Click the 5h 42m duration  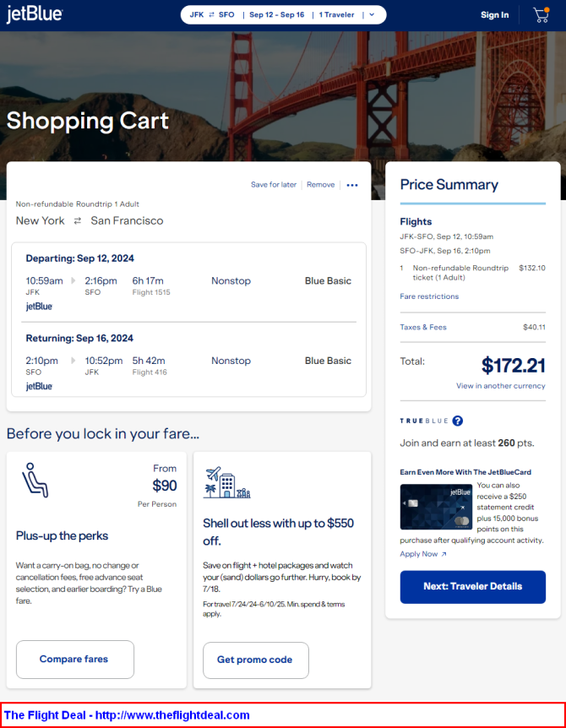point(149,361)
